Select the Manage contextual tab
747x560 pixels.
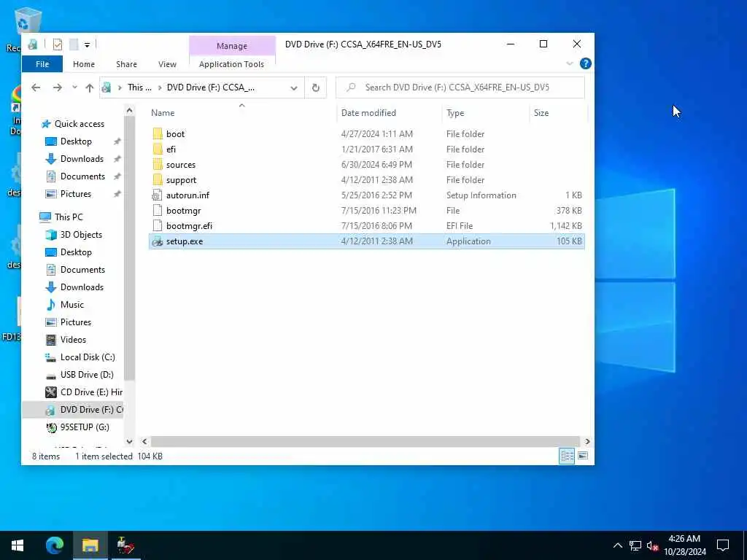pyautogui.click(x=232, y=46)
